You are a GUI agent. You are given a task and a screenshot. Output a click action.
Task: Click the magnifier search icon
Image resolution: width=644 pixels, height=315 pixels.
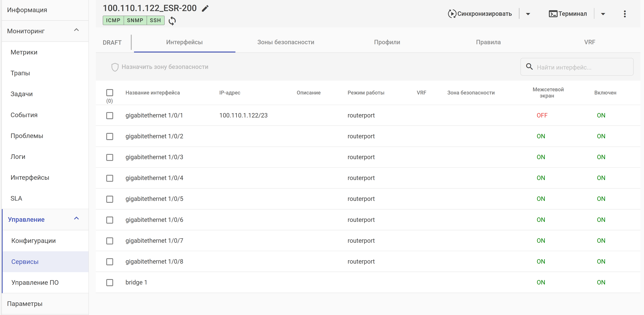[529, 67]
